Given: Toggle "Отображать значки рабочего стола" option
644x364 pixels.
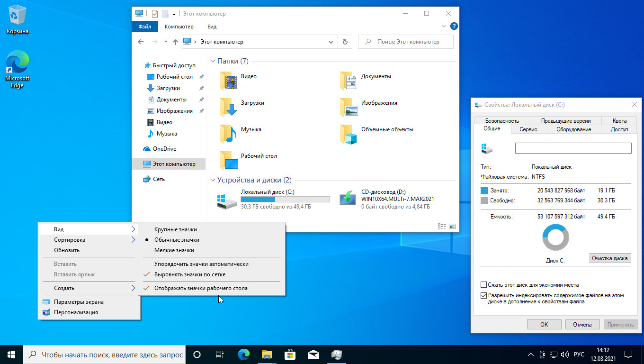Looking at the screenshot, I should coord(201,288).
